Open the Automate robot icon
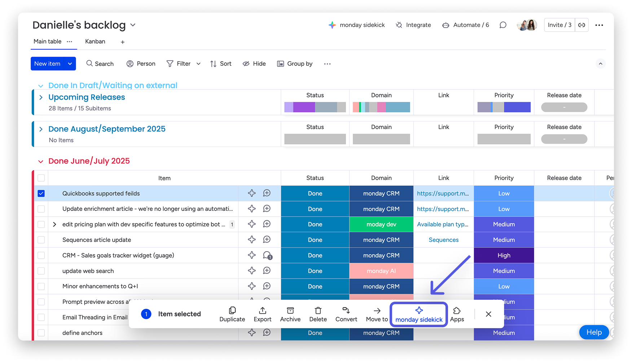The height and width of the screenshot is (364, 632). click(446, 25)
